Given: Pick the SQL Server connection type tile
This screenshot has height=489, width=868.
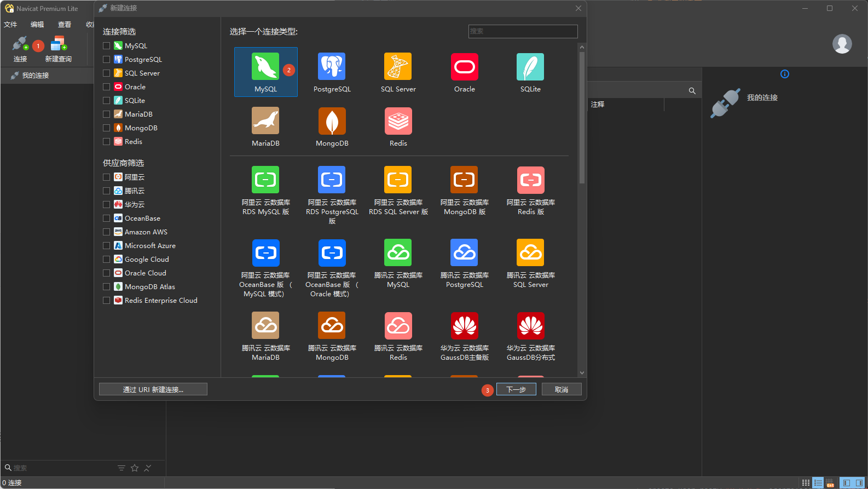Looking at the screenshot, I should pos(398,72).
